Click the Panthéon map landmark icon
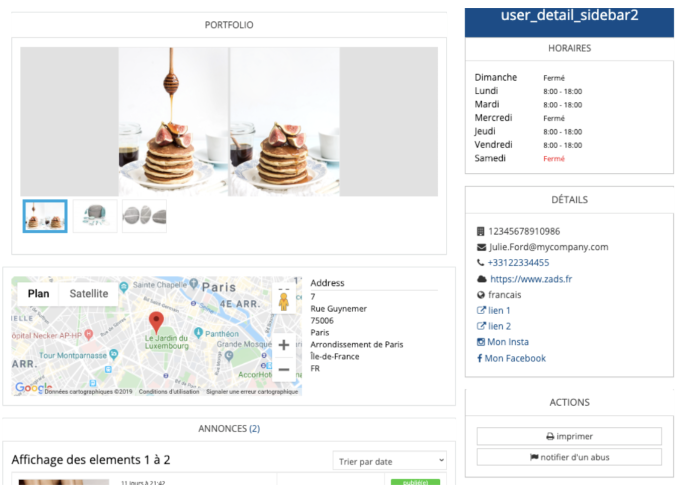Image resolution: width=700 pixels, height=498 pixels. point(199,332)
